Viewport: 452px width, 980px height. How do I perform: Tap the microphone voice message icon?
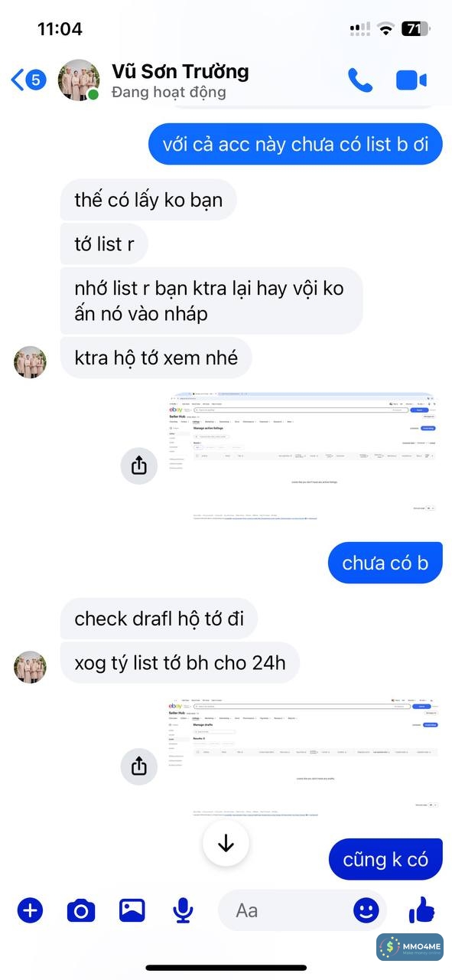coord(183,910)
